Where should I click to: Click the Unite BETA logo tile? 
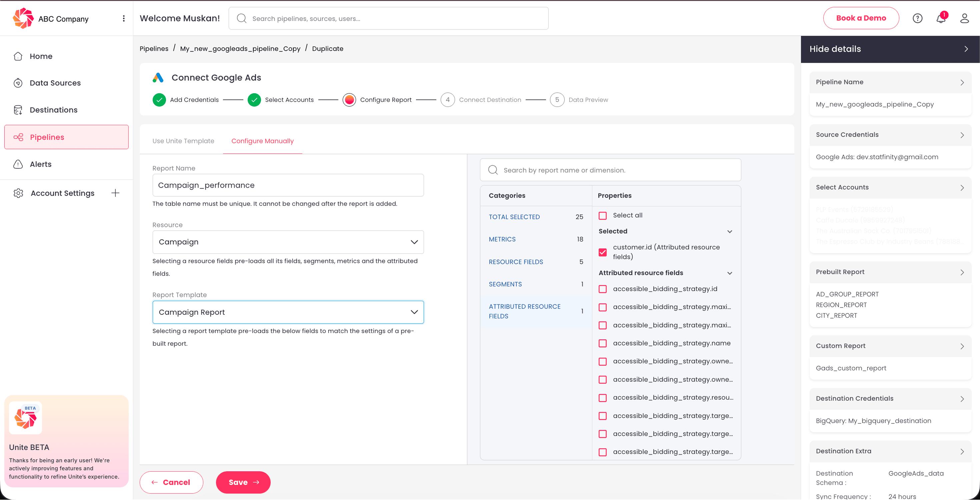[x=25, y=418]
